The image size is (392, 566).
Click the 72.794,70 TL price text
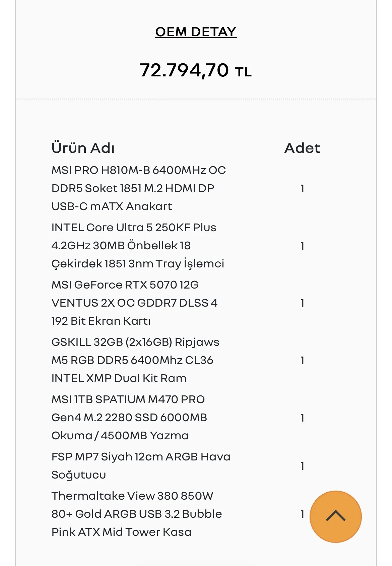point(196,70)
